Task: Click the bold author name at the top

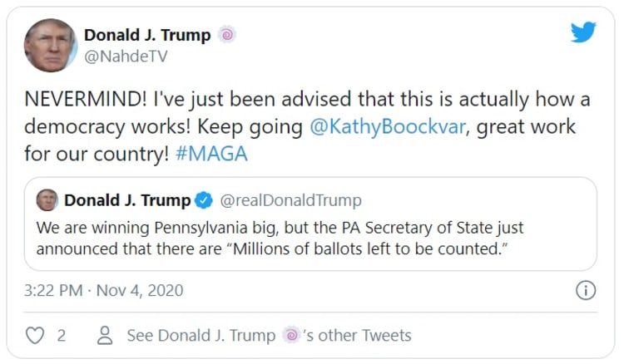Action: click(146, 35)
